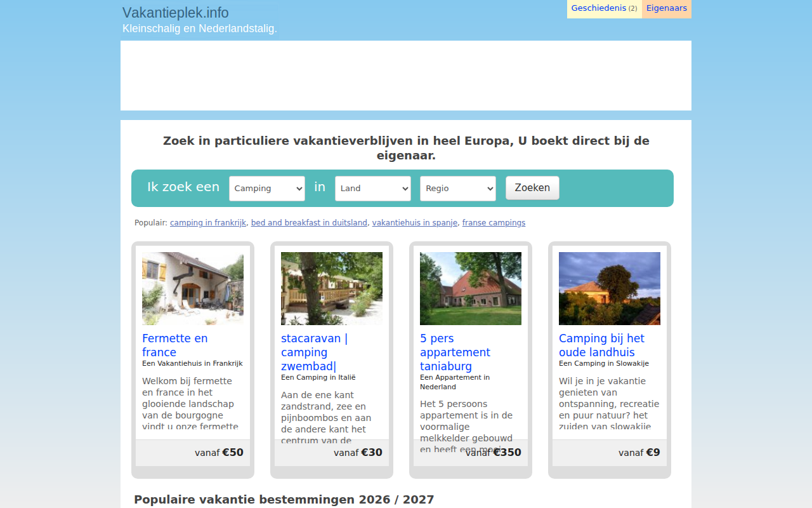812x508 pixels.
Task: Open the 'Camping bij het oude landhuis' title
Action: click(x=601, y=345)
